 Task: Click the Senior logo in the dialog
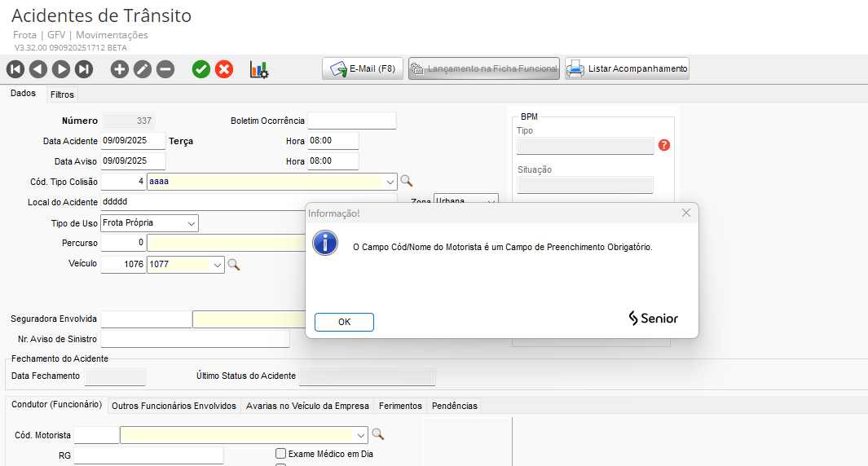point(653,319)
